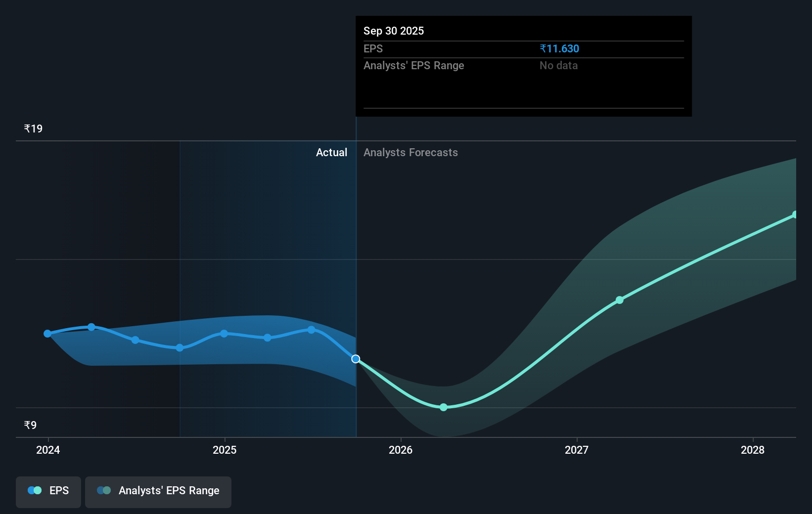Click the EPS data point just before mid-2025 peak
Screen dimensions: 812x514
point(268,338)
